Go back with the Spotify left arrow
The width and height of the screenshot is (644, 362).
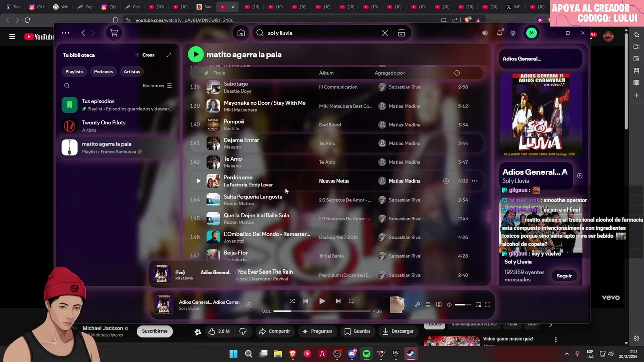click(x=83, y=33)
